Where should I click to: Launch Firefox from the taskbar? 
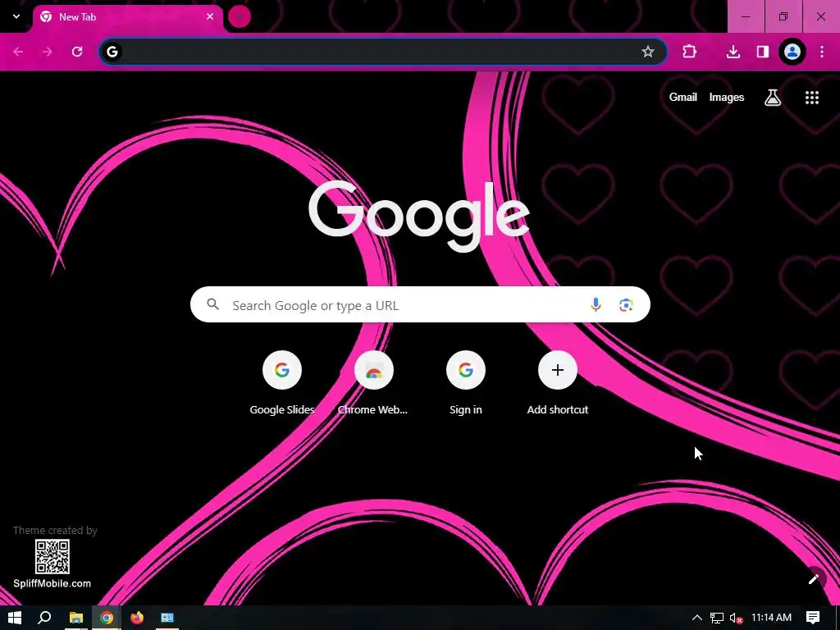(137, 618)
